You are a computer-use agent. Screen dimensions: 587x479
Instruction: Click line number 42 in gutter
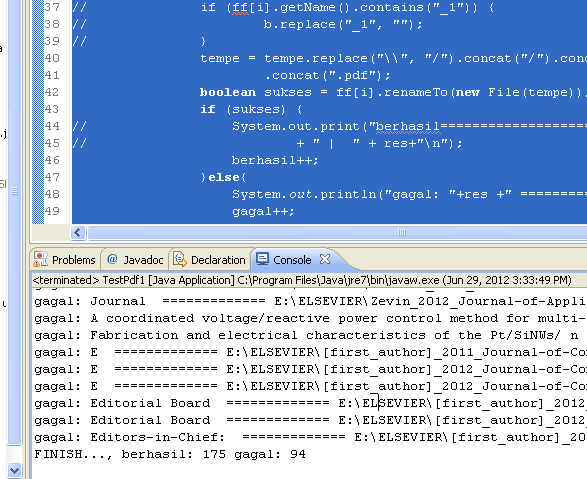(x=52, y=92)
